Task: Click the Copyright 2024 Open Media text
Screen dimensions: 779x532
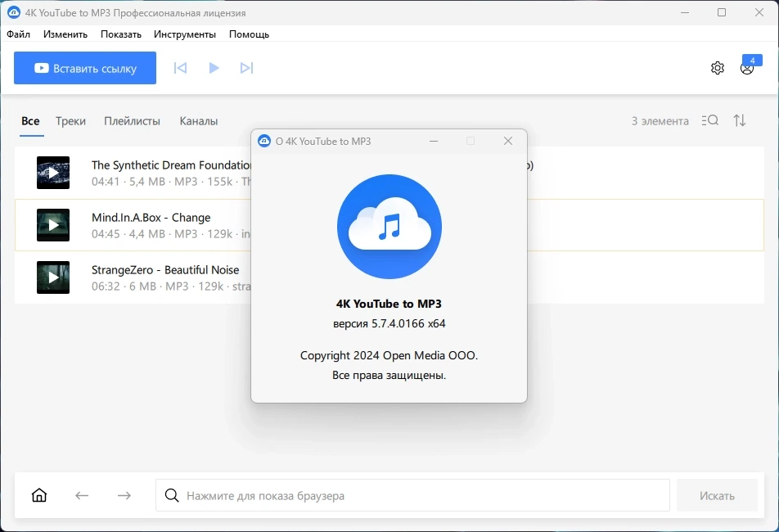Action: coord(389,356)
